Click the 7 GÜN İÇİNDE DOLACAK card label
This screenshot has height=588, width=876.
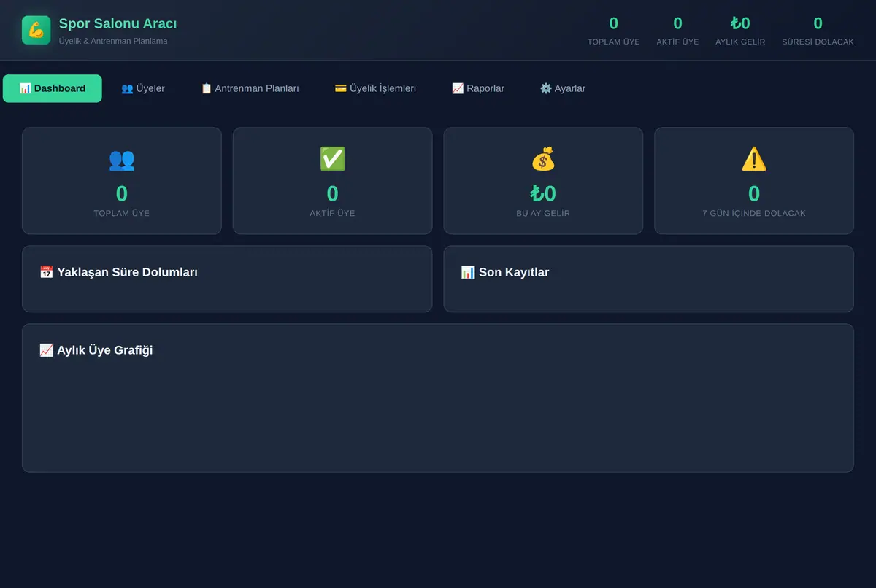click(754, 213)
